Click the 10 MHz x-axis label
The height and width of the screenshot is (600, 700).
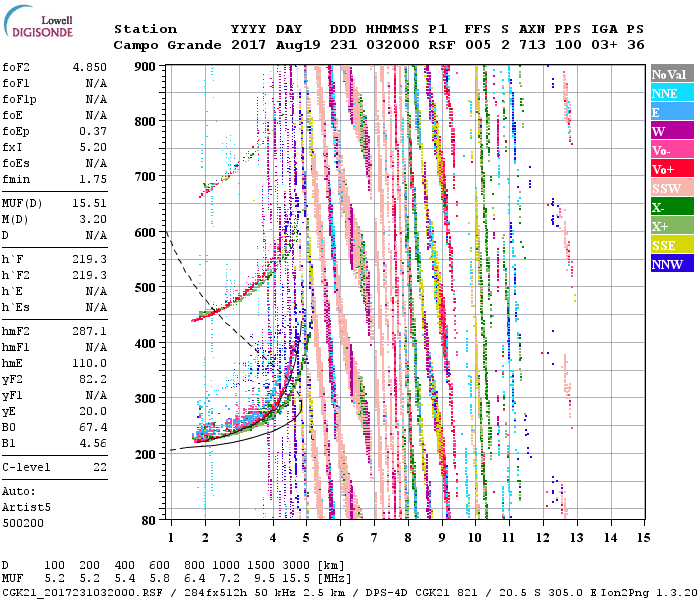(475, 538)
